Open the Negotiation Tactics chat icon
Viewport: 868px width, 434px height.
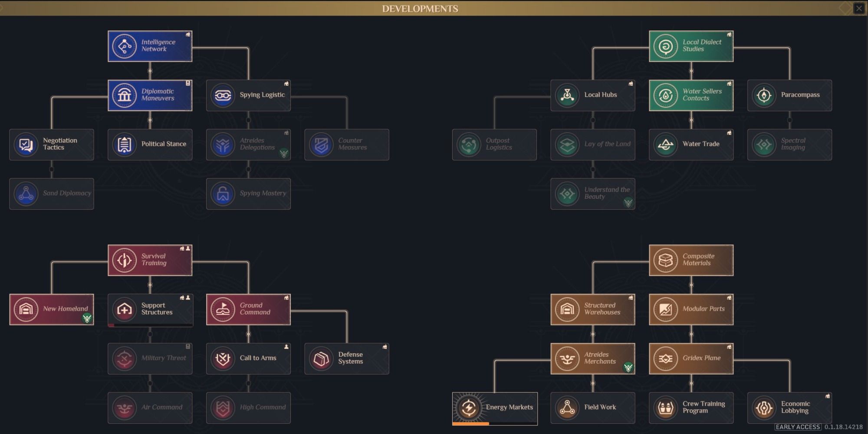coord(26,145)
